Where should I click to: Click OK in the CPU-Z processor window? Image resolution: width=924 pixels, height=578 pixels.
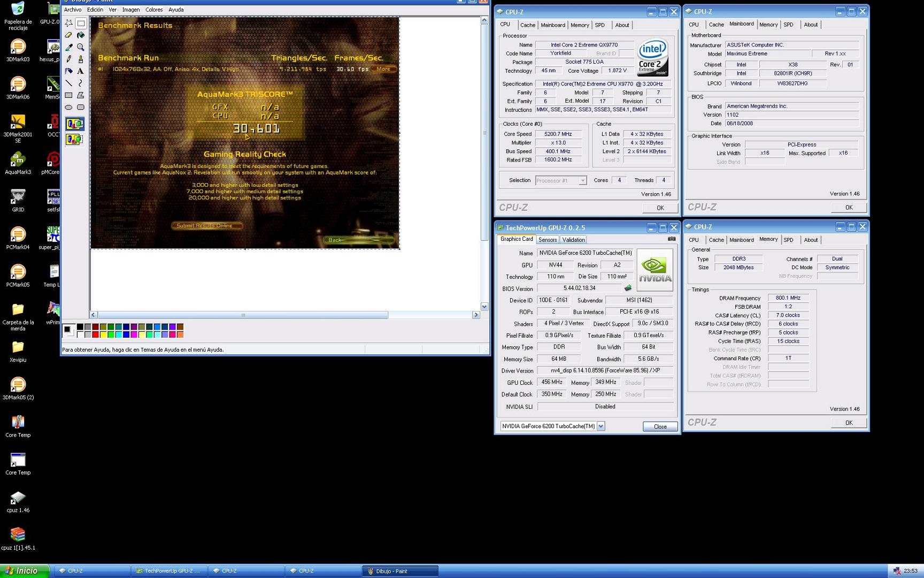tap(660, 208)
